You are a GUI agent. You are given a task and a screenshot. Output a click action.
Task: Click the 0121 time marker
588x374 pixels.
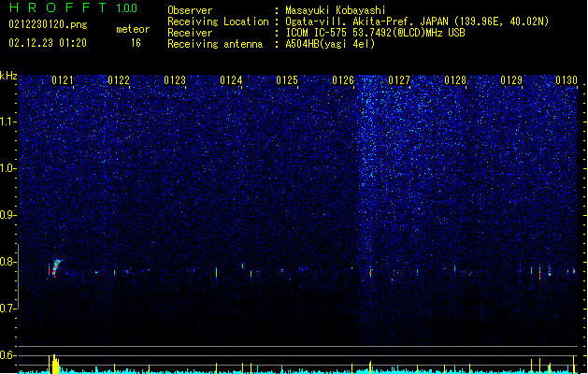63,80
